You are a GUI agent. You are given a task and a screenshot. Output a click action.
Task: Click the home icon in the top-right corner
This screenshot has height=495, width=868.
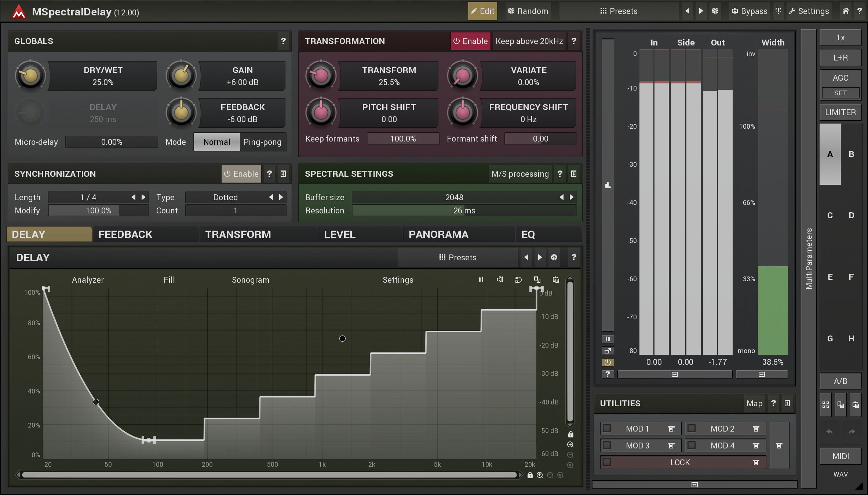point(846,11)
